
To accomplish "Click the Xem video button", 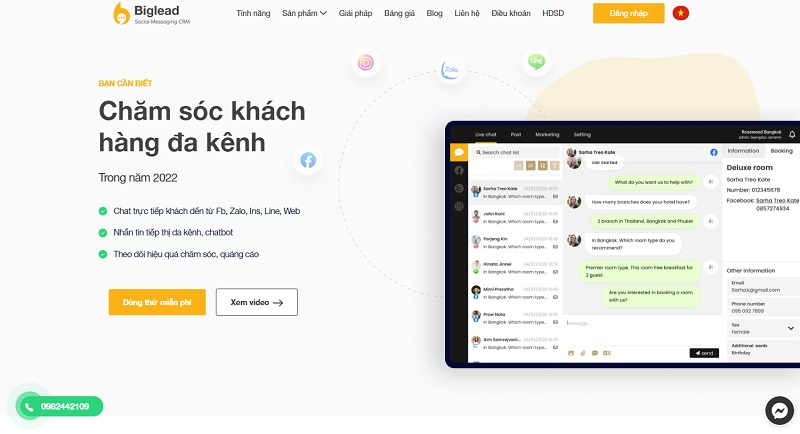I will [x=257, y=302].
